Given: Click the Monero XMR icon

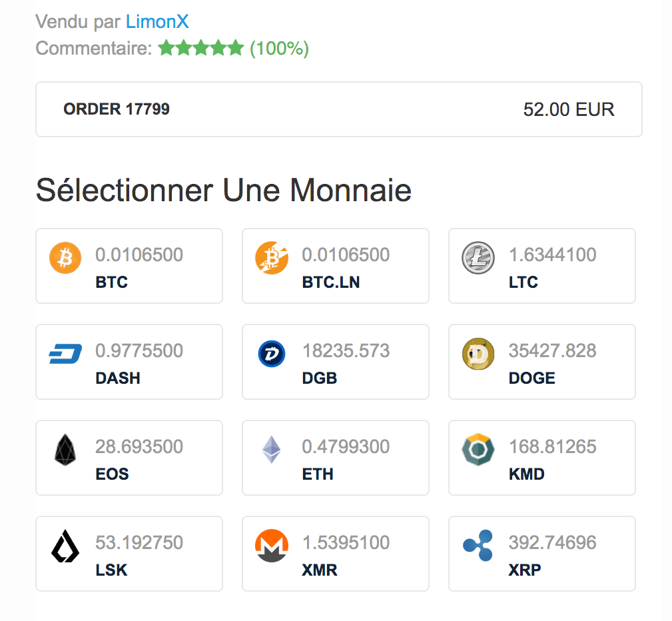Looking at the screenshot, I should [x=272, y=546].
